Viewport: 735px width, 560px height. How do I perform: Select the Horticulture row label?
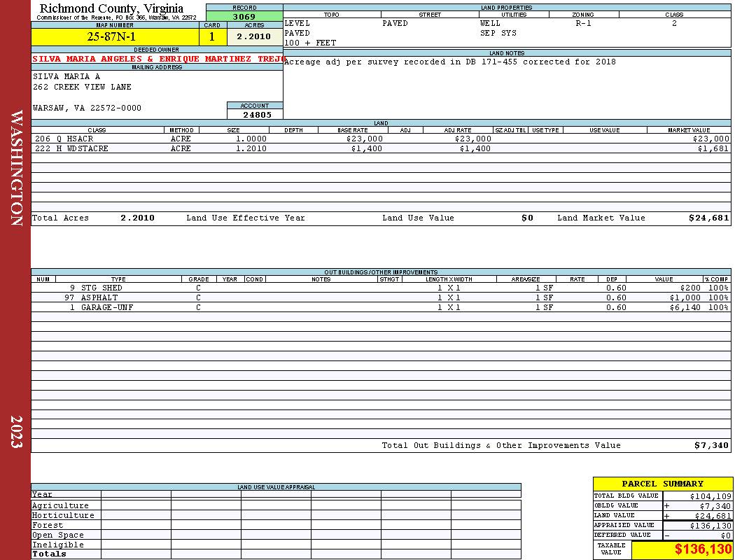point(63,515)
